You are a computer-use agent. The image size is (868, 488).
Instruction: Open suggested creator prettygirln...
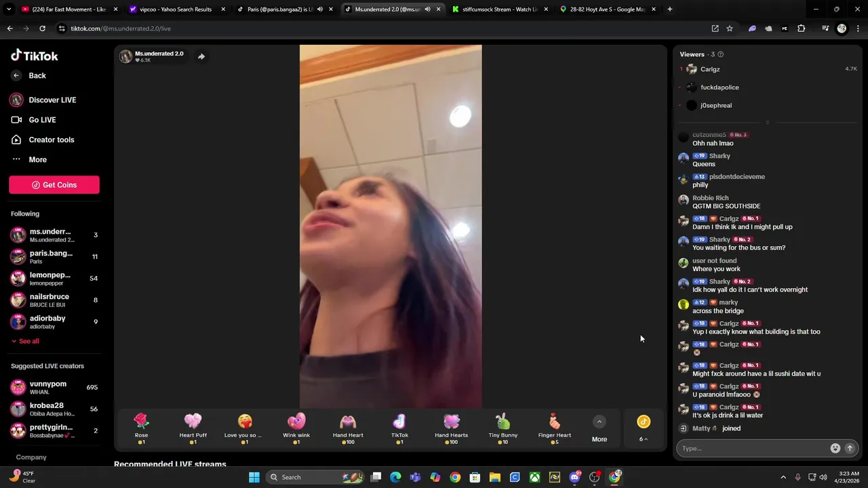[x=54, y=431]
